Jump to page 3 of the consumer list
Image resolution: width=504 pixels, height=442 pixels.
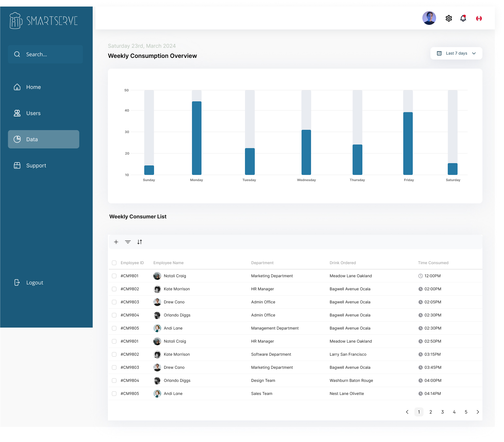pos(442,412)
